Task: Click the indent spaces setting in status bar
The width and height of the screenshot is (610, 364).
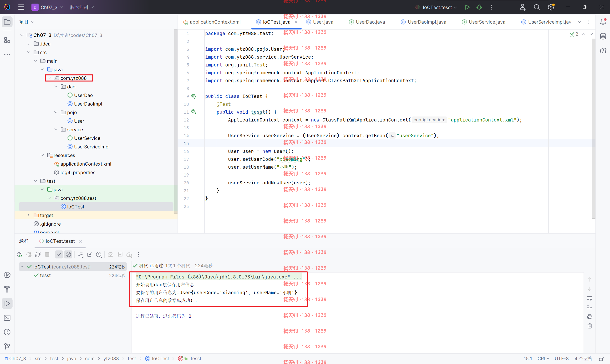Action: click(x=583, y=359)
